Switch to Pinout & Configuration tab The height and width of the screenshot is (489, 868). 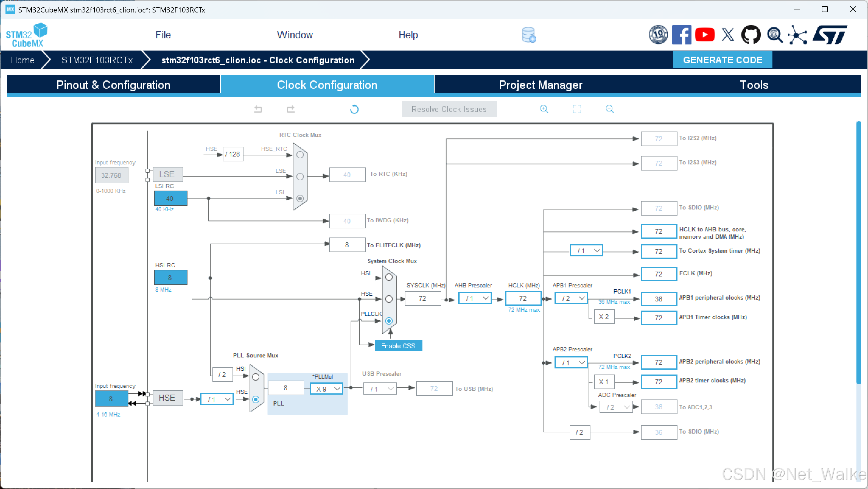pos(113,85)
